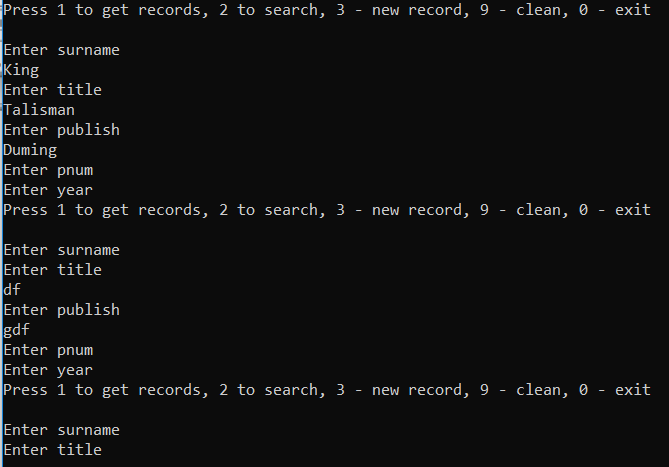The image size is (669, 467).
Task: Click the third menu prompt line
Action: coord(327,390)
